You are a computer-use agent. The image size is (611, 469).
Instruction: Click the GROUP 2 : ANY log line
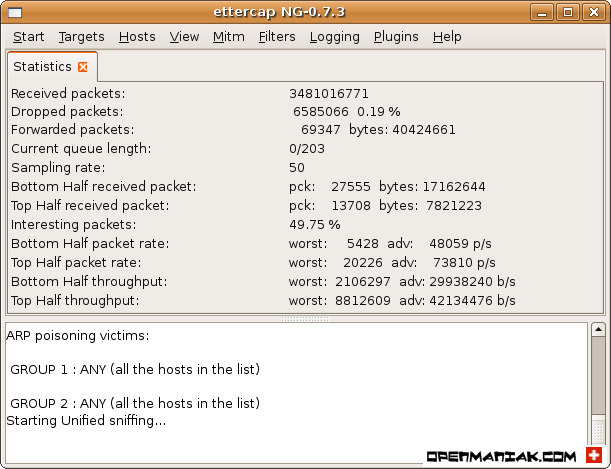(x=135, y=403)
